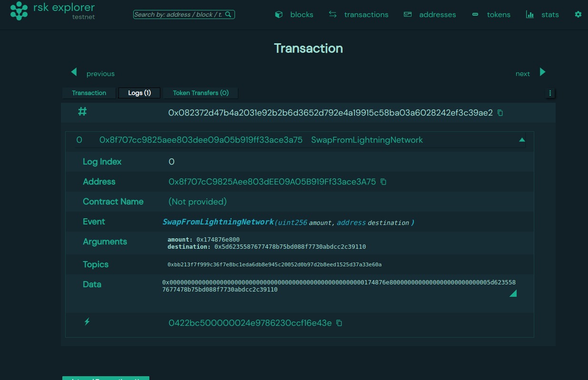Click the tokens icon in navbar

click(x=475, y=14)
